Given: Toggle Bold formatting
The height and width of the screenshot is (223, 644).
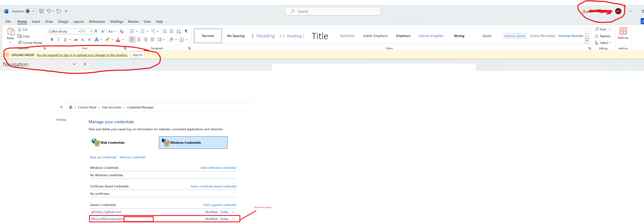Looking at the screenshot, I should (52, 39).
